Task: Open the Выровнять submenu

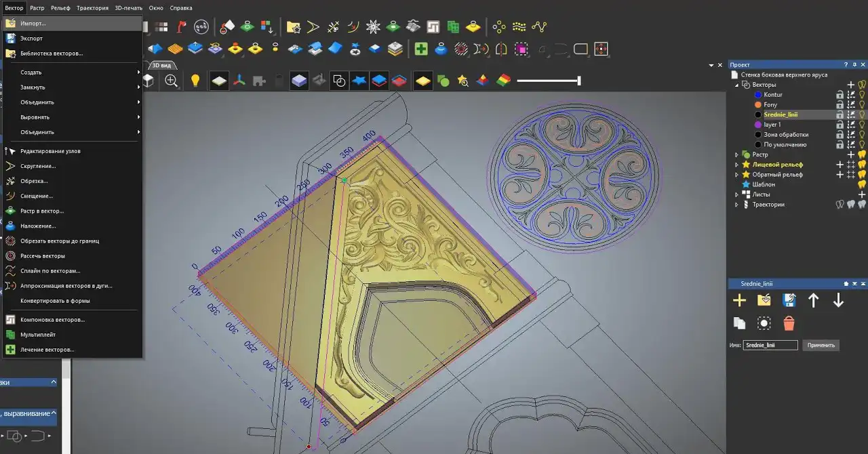Action: click(x=73, y=117)
